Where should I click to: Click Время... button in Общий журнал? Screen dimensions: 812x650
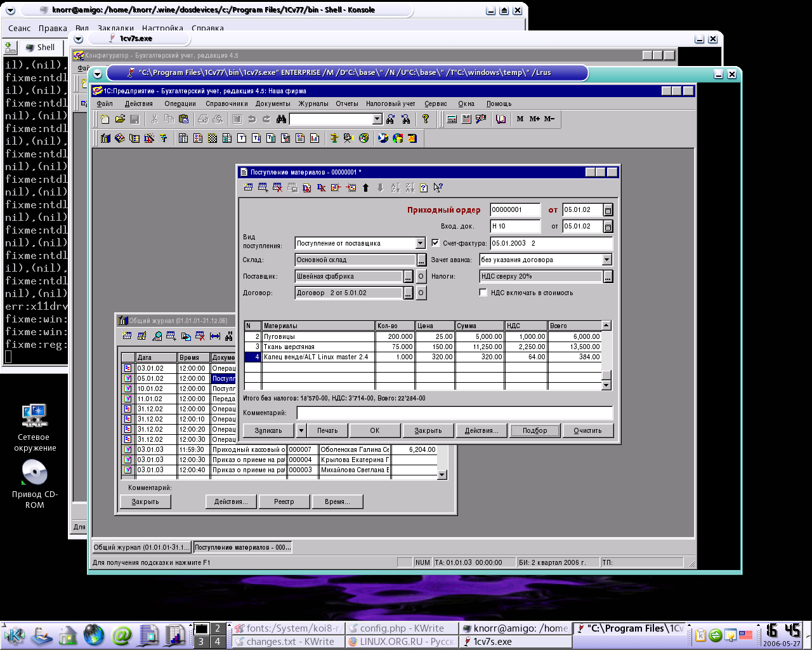click(x=337, y=501)
